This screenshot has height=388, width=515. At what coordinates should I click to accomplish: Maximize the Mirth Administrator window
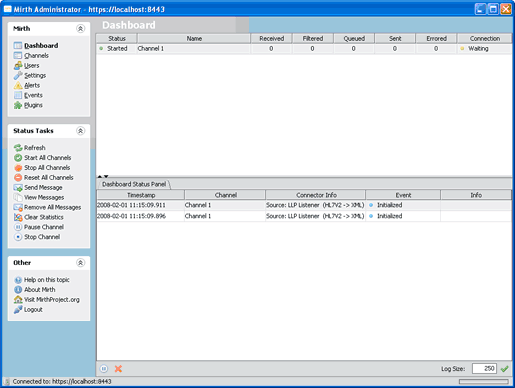(493, 9)
